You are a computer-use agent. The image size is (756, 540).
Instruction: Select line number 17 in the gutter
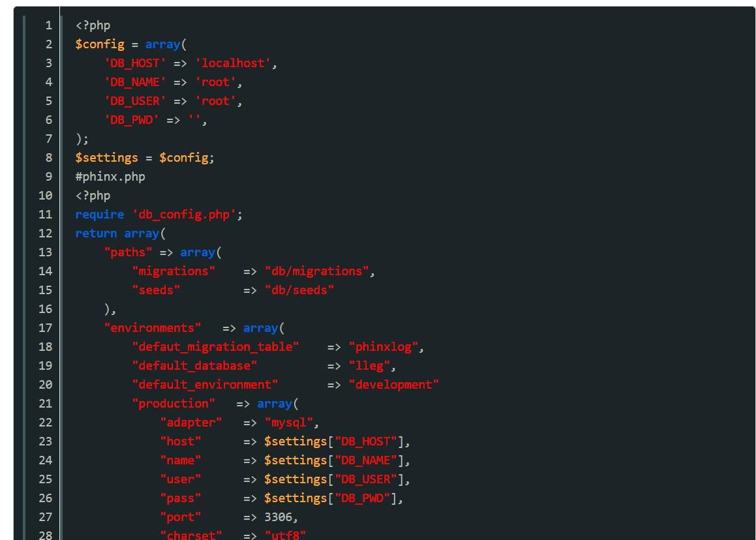(x=45, y=328)
